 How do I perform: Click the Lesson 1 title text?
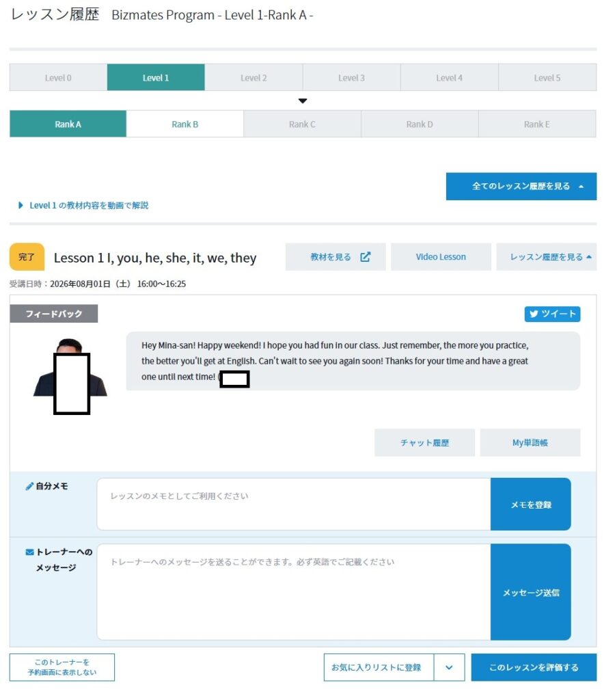click(155, 258)
